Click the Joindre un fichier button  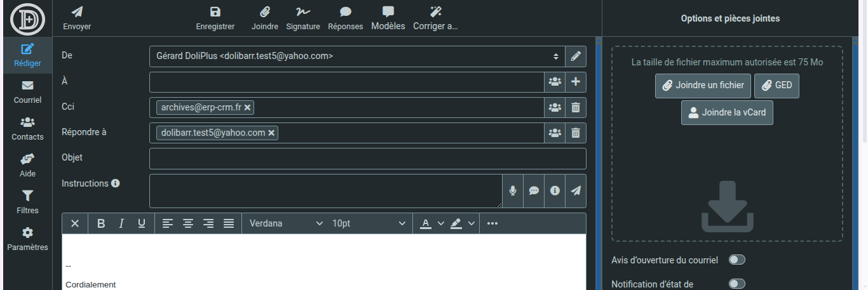[x=703, y=85]
